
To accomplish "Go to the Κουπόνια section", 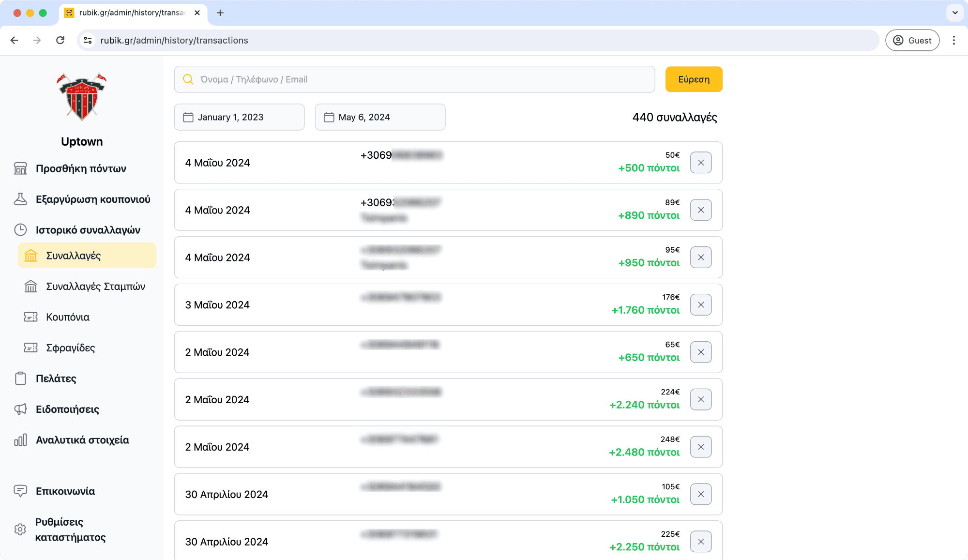I will (68, 317).
